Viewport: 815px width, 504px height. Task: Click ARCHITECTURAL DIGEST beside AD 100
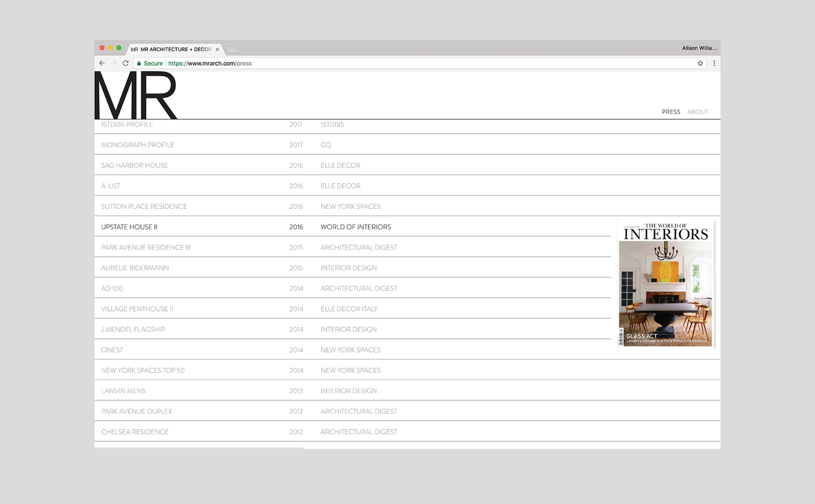click(x=359, y=288)
